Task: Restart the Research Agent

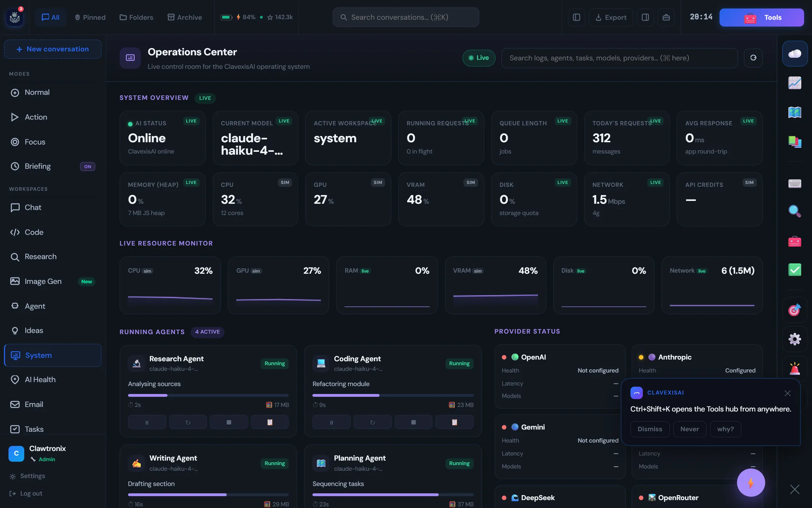Action: point(188,422)
